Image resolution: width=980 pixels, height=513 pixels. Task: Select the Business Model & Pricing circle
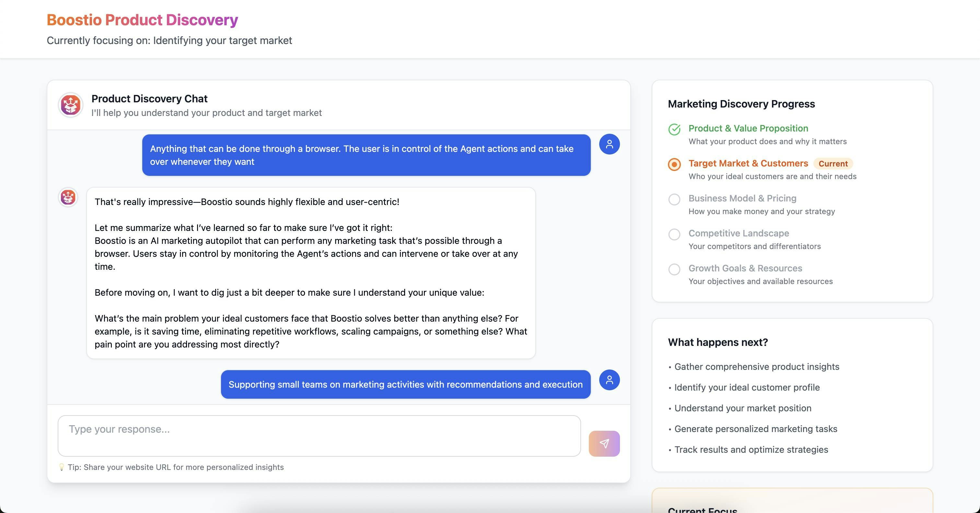(x=674, y=199)
